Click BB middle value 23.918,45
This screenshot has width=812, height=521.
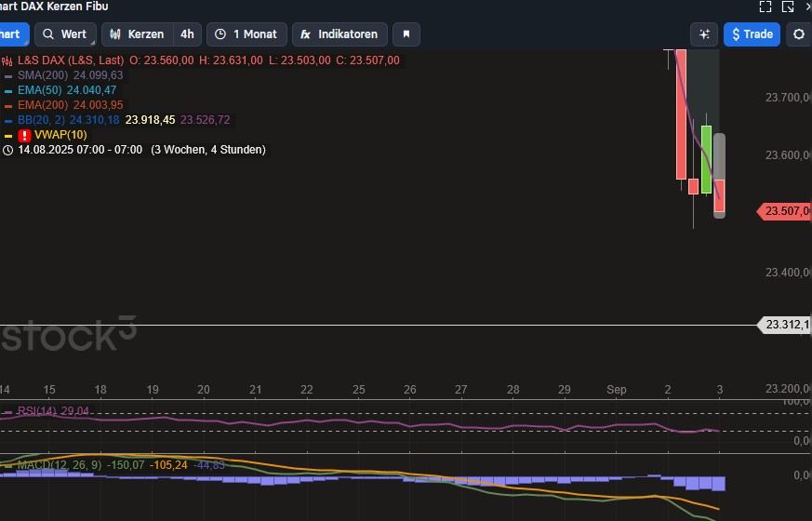click(150, 120)
